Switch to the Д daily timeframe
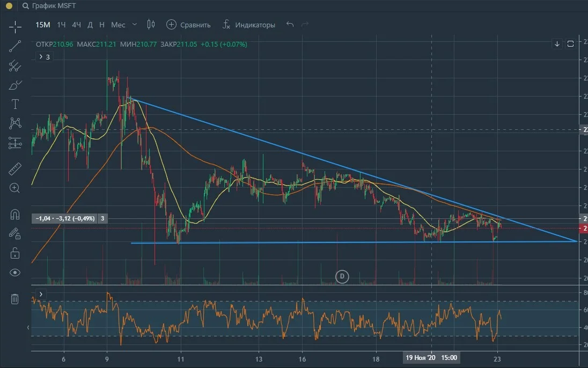The image size is (588, 368). tap(90, 25)
